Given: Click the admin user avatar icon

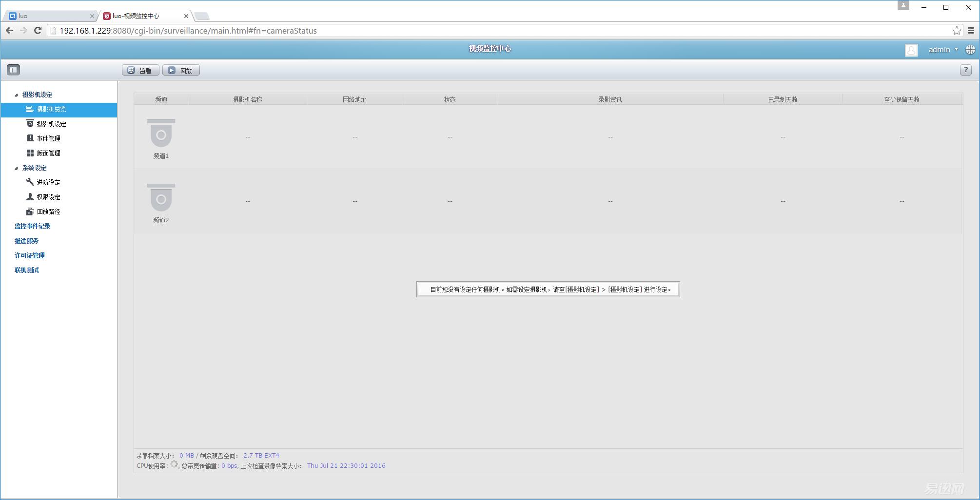Looking at the screenshot, I should click(x=911, y=50).
